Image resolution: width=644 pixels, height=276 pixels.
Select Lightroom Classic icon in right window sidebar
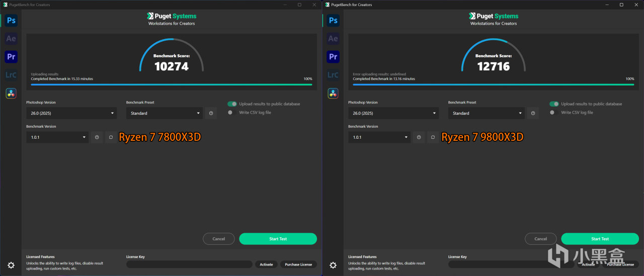333,75
